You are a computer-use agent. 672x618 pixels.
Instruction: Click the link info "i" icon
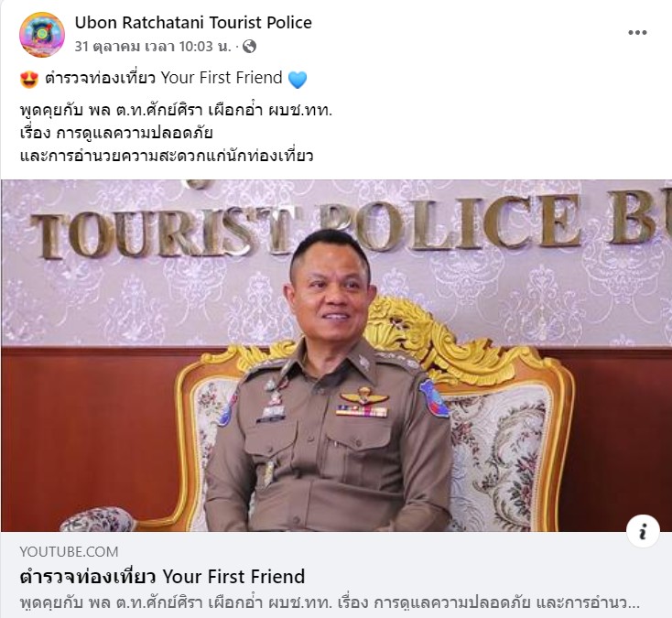[643, 531]
